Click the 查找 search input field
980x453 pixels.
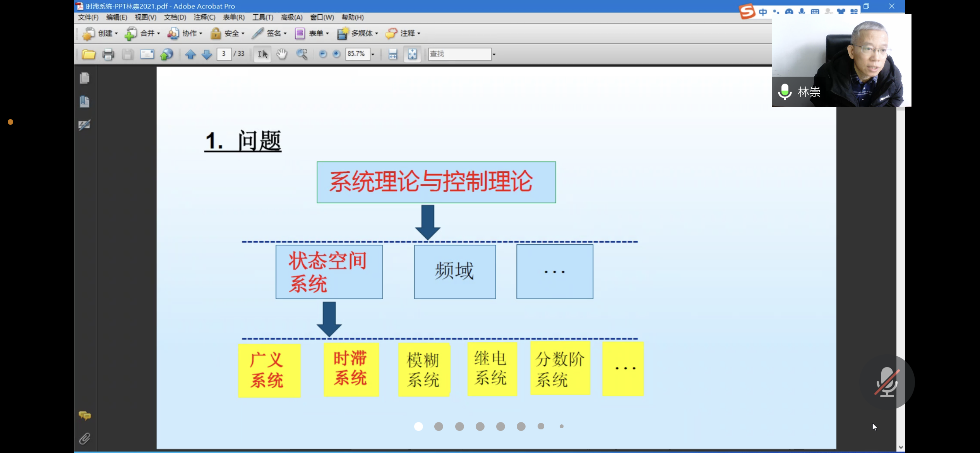tap(459, 54)
